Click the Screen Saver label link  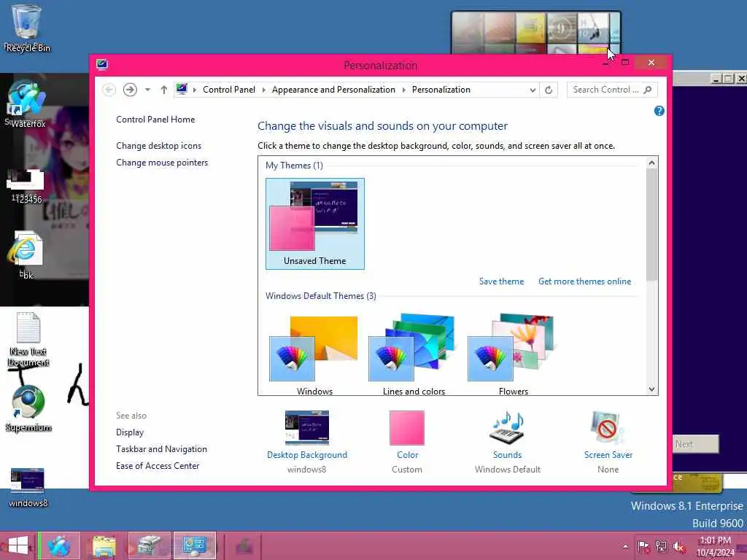[608, 455]
